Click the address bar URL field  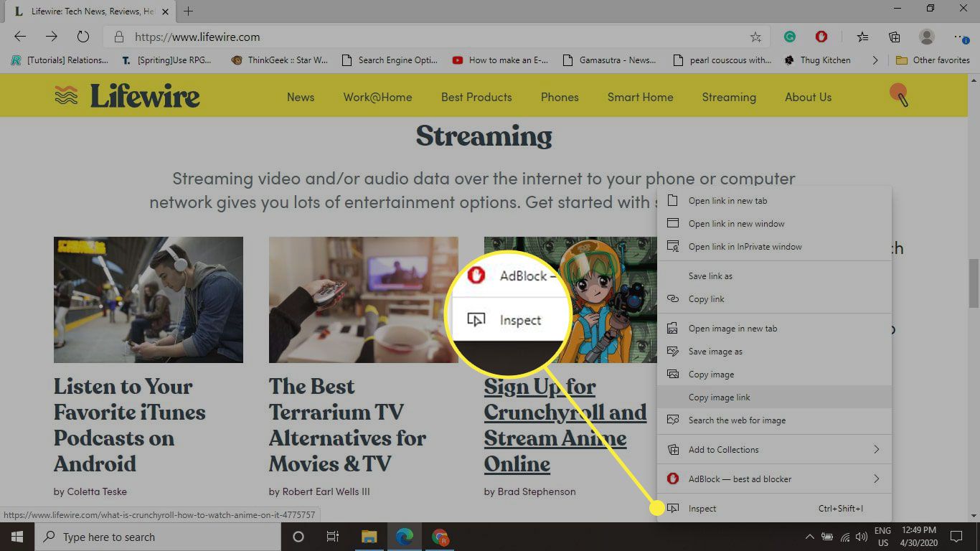[x=436, y=37]
